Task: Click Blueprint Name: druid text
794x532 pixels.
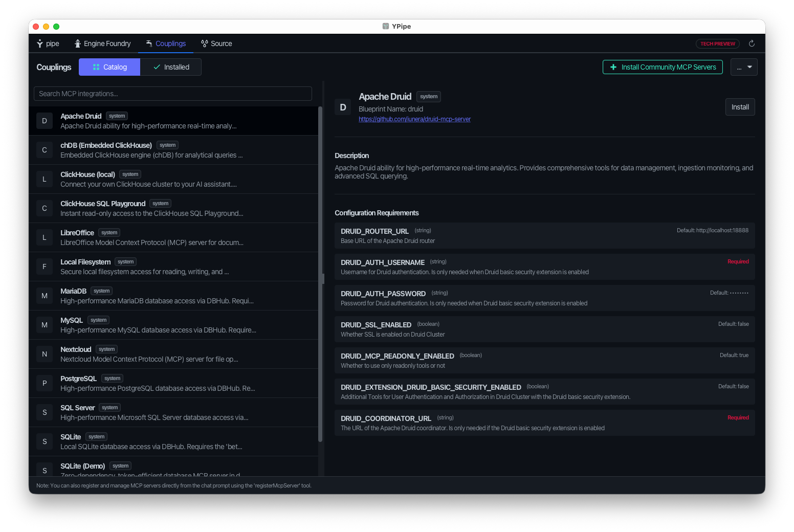Action: coord(391,109)
